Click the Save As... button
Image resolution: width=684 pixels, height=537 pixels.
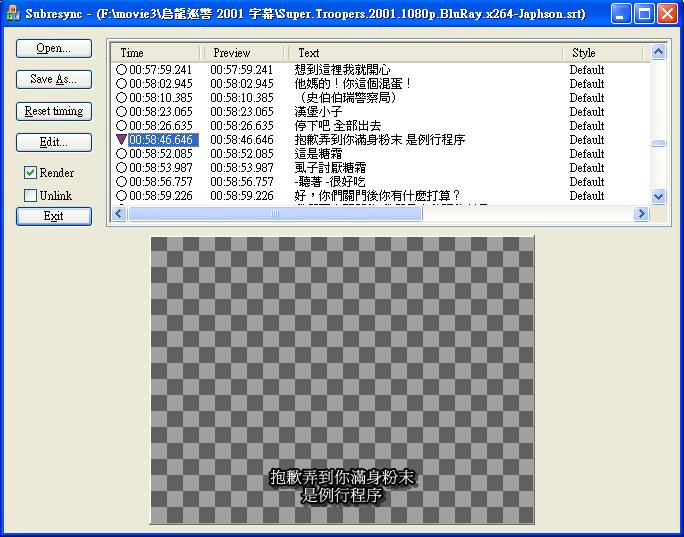pos(54,79)
